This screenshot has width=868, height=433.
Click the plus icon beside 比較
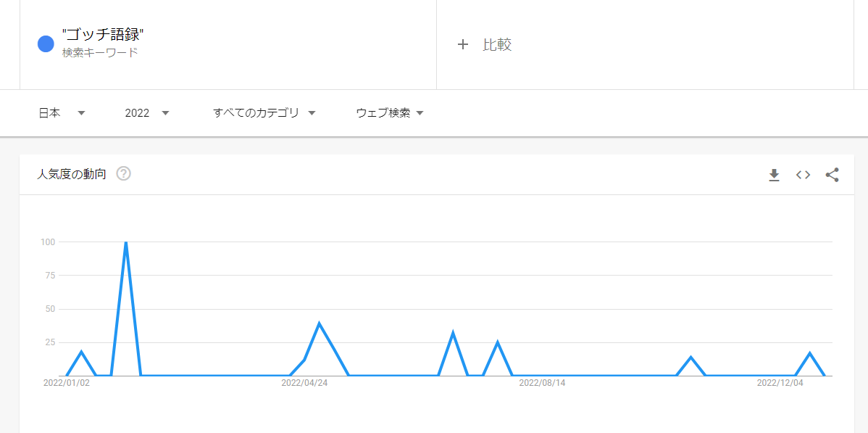pos(463,45)
